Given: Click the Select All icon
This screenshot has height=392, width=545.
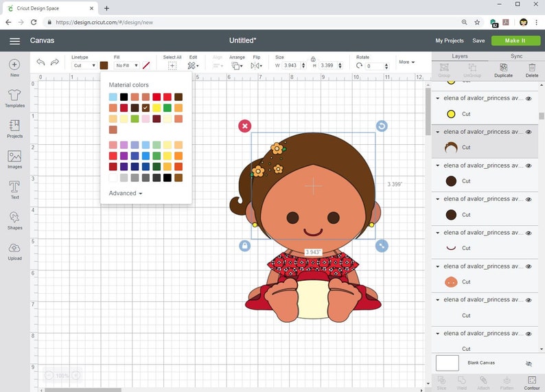Looking at the screenshot, I should click(x=172, y=65).
